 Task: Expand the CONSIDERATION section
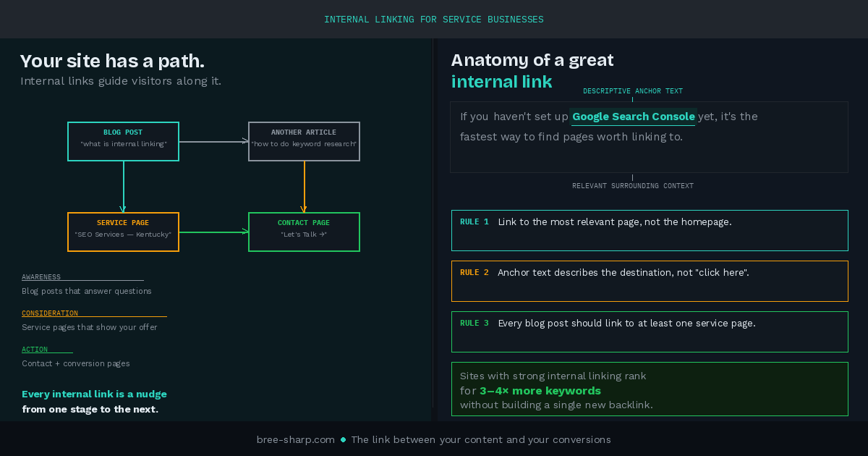[x=50, y=313]
